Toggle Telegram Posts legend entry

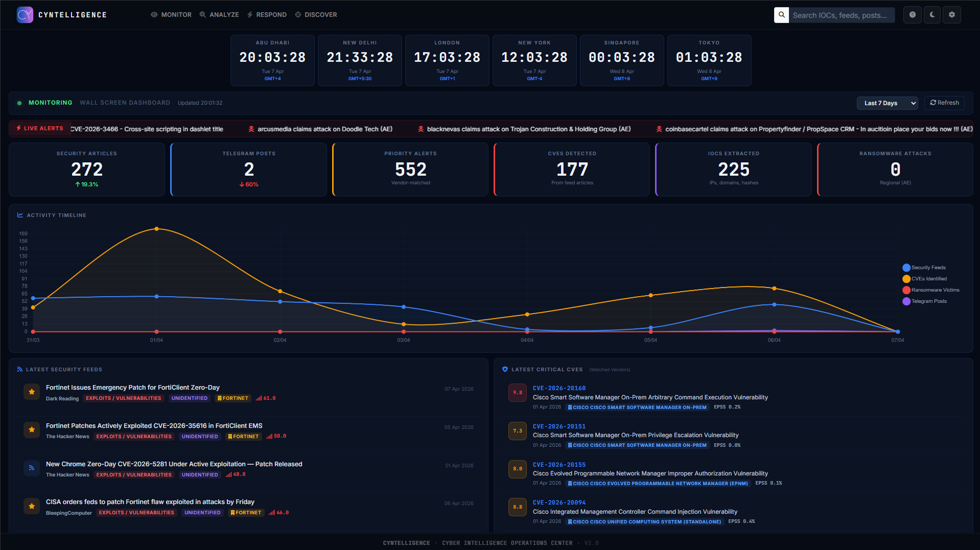click(925, 301)
